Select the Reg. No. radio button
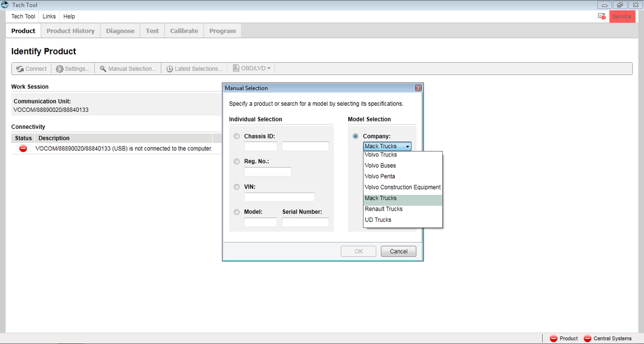Image resolution: width=644 pixels, height=344 pixels. [237, 162]
